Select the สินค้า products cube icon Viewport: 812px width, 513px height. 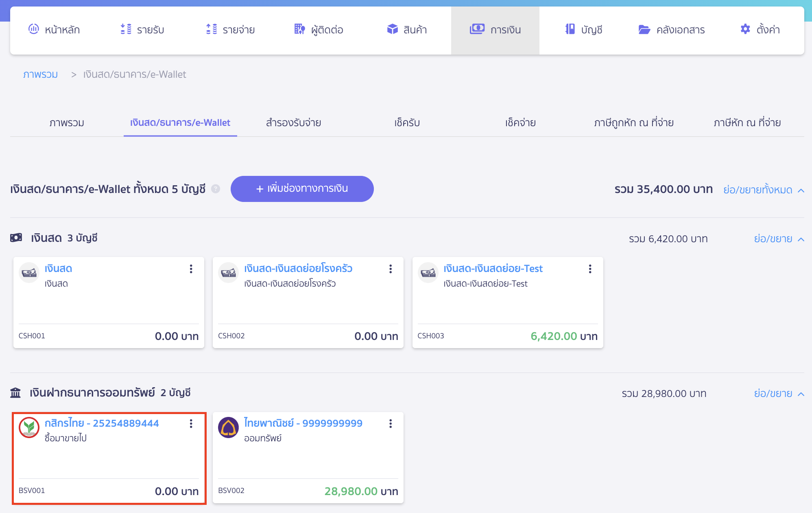point(392,29)
